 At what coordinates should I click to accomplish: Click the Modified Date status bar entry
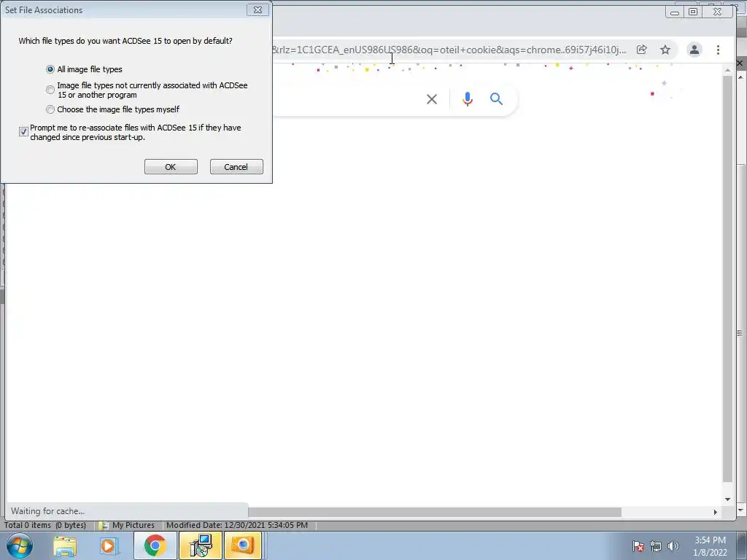(x=237, y=525)
